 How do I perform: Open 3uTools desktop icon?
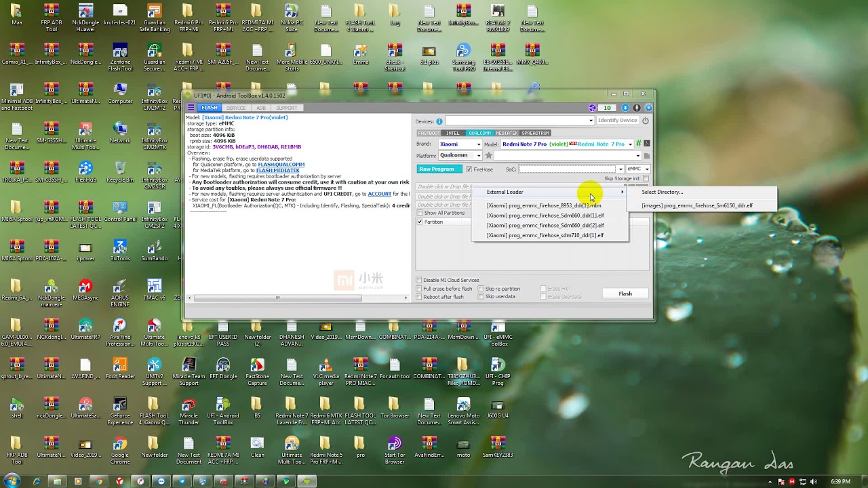tap(120, 249)
